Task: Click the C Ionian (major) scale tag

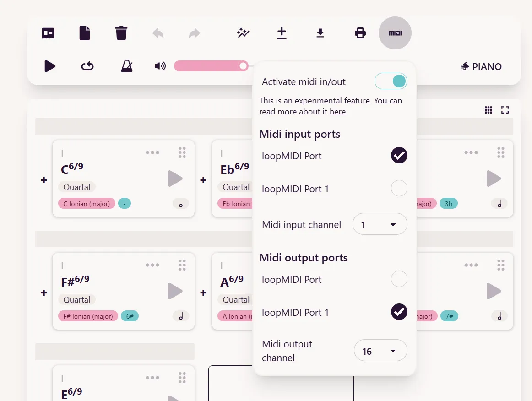Action: pos(87,204)
